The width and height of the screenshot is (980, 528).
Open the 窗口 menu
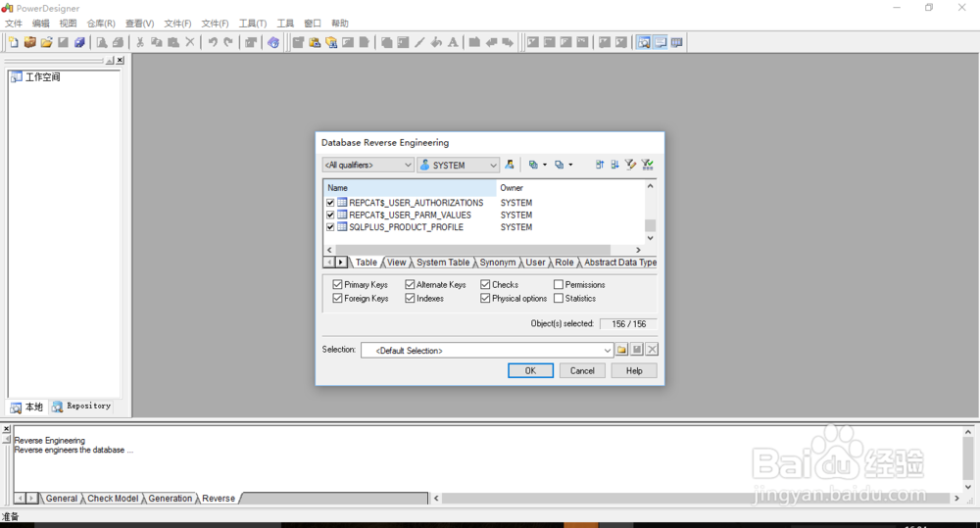[313, 24]
